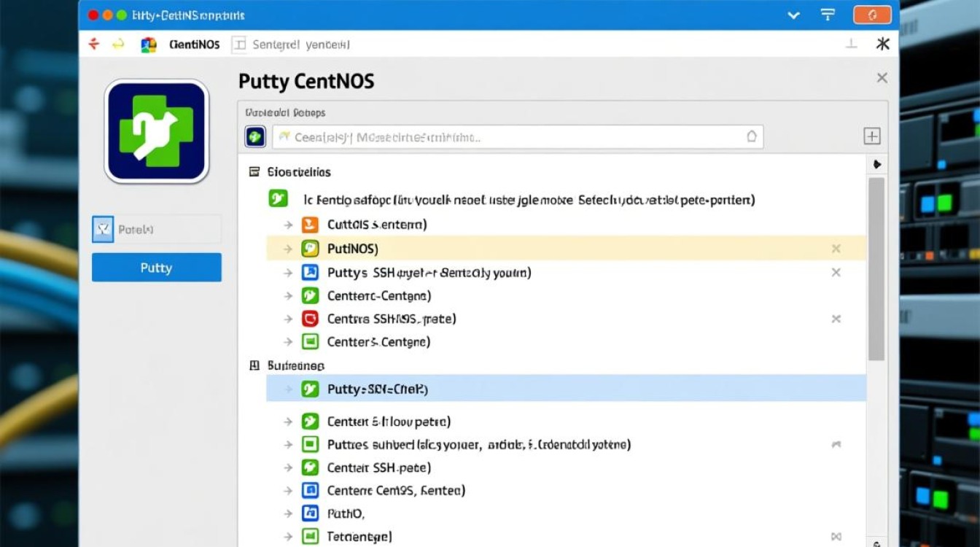Select the highlighted Putty:SSf=Cftek) entry
This screenshot has width=980, height=547.
(x=567, y=389)
